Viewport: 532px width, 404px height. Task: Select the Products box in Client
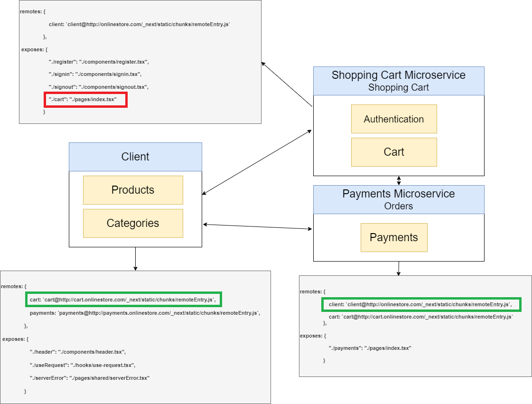(133, 190)
